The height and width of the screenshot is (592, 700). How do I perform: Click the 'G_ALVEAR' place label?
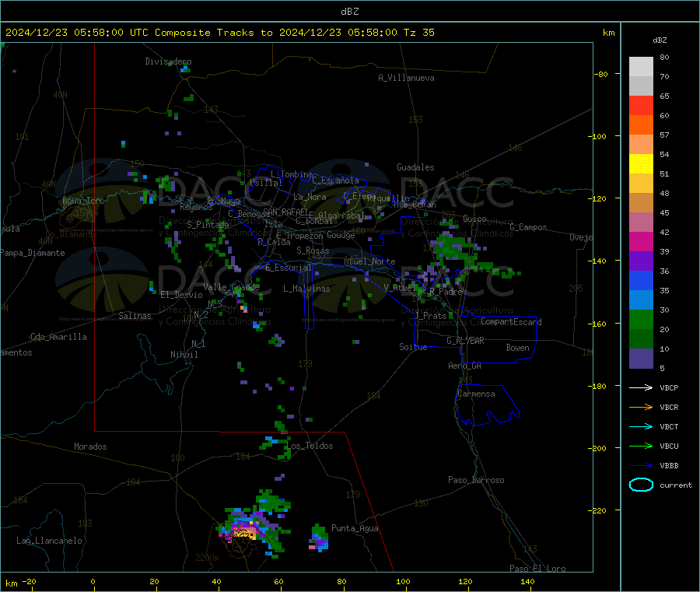[x=466, y=341]
